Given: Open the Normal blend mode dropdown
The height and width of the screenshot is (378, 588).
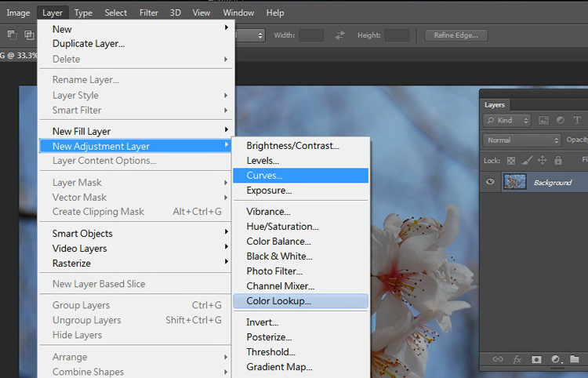Looking at the screenshot, I should coord(521,140).
